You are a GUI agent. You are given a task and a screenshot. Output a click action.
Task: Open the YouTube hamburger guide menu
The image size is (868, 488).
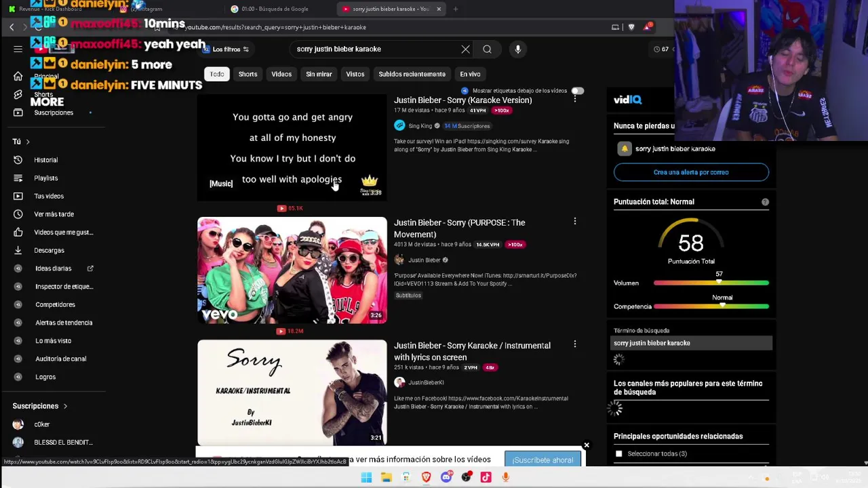tap(18, 49)
